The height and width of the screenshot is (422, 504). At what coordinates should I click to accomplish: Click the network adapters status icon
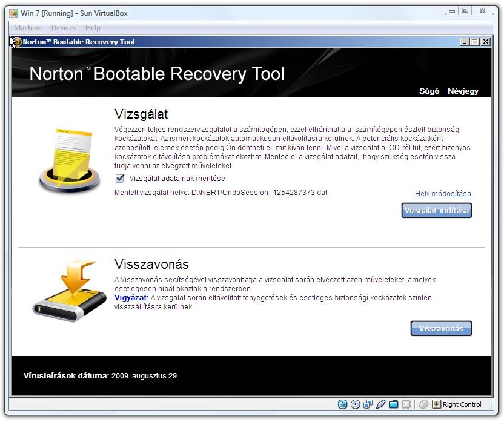click(x=368, y=404)
